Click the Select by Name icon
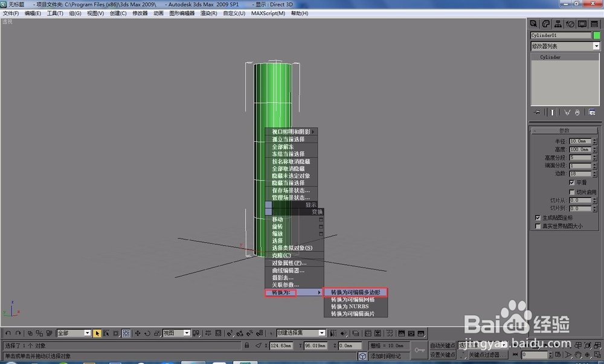Image resolution: width=604 pixels, height=364 pixels. pos(106,333)
